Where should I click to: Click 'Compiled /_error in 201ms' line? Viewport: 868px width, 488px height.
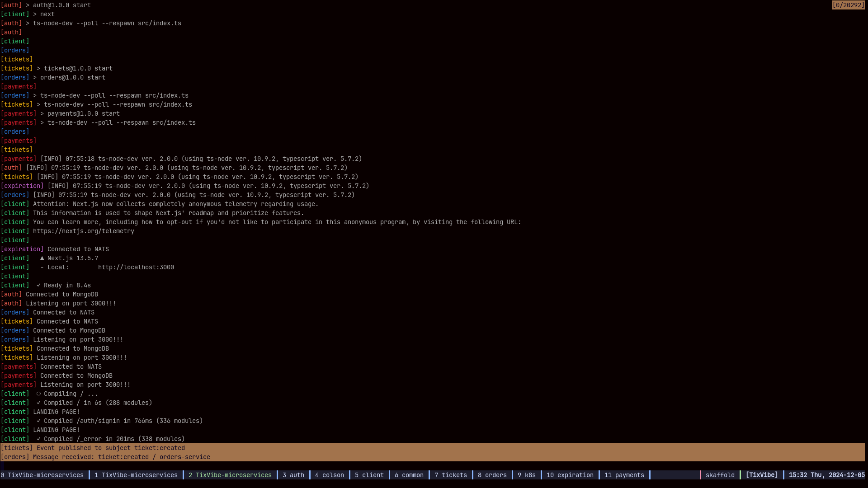pos(93,439)
